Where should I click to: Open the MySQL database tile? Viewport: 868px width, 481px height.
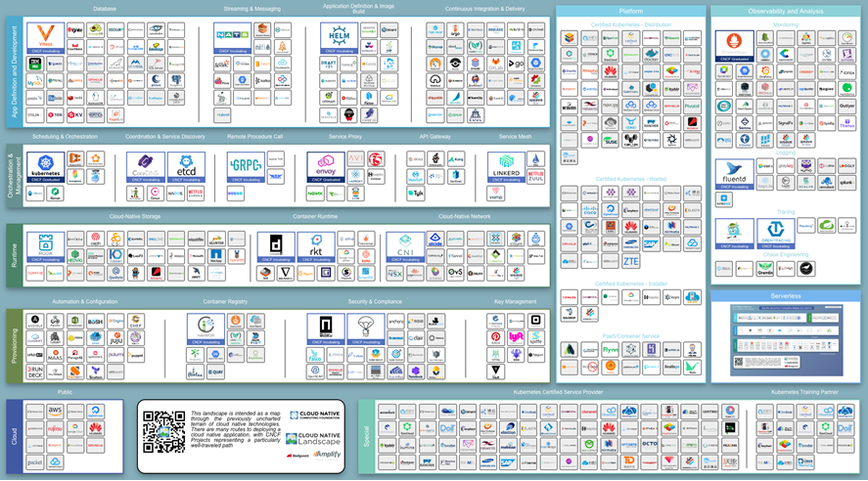pos(35,81)
